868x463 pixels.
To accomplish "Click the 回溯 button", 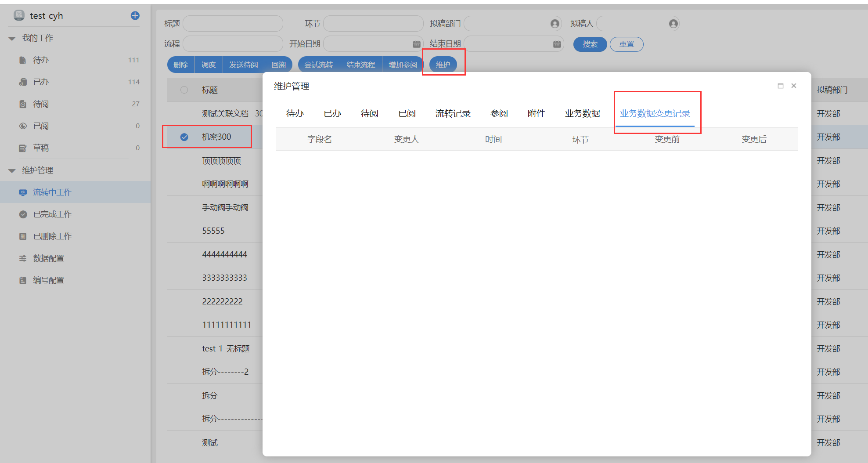I will tap(279, 65).
